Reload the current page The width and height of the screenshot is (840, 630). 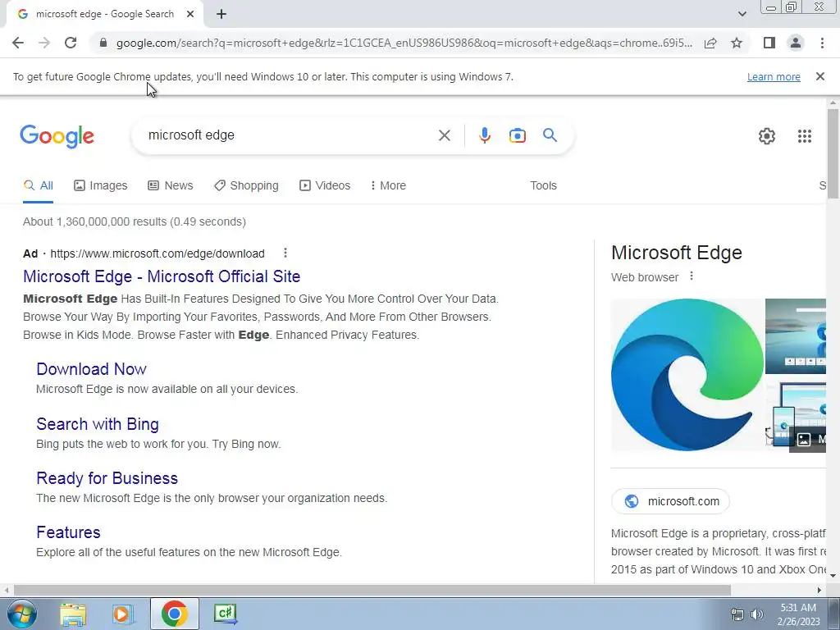point(71,43)
